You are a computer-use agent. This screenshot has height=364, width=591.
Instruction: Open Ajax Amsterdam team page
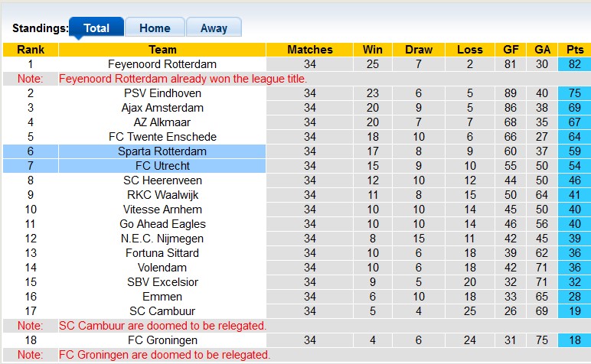tap(162, 108)
